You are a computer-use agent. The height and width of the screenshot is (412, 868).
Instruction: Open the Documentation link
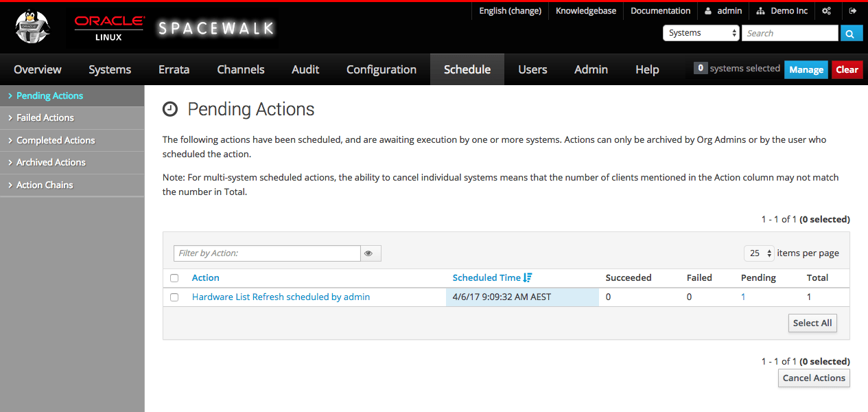click(x=660, y=11)
